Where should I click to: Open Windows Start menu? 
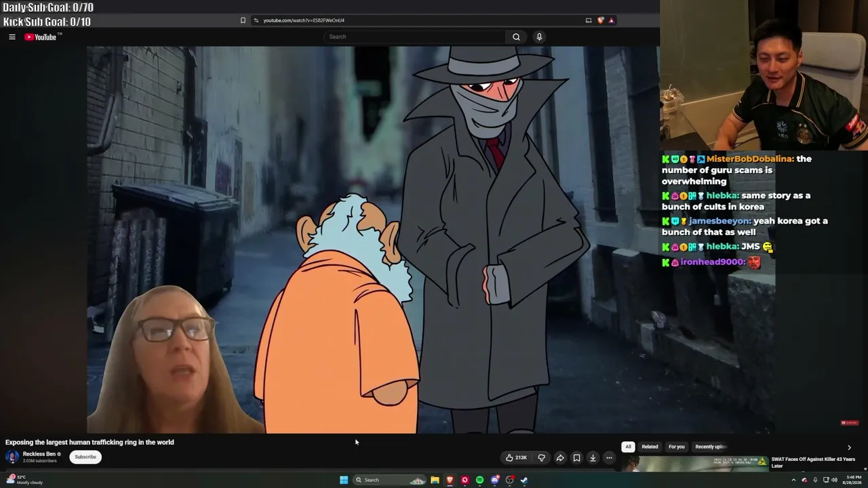tap(344, 480)
